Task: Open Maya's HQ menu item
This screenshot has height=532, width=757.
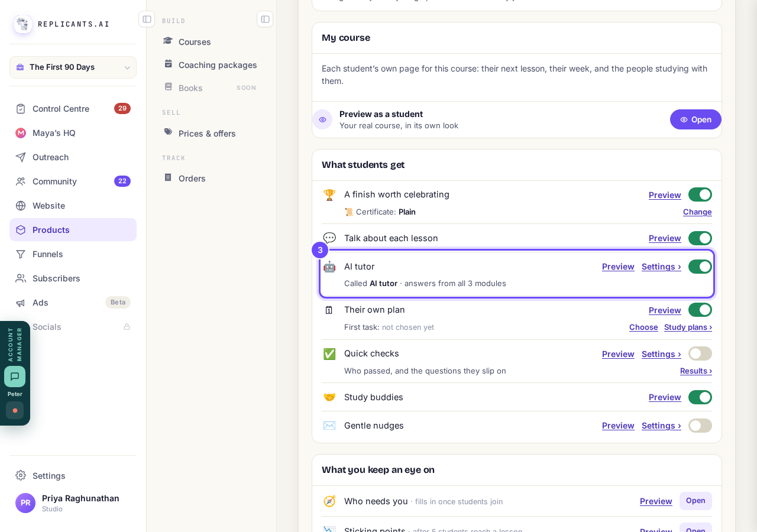Action: pyautogui.click(x=73, y=133)
